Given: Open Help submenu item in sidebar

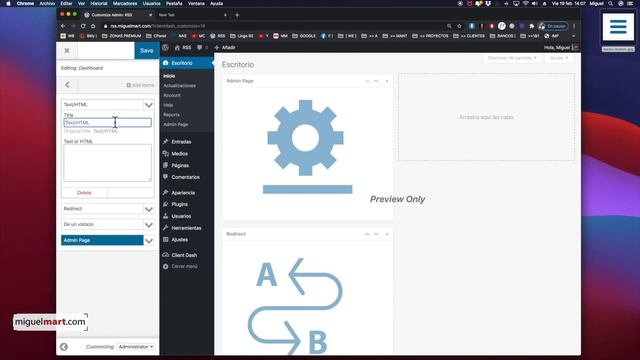Looking at the screenshot, I should click(168, 105).
